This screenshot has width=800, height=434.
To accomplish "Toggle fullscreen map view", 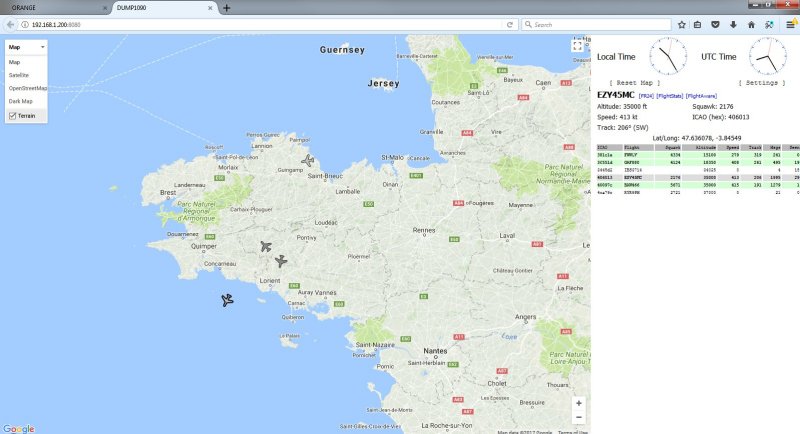I will tap(577, 46).
